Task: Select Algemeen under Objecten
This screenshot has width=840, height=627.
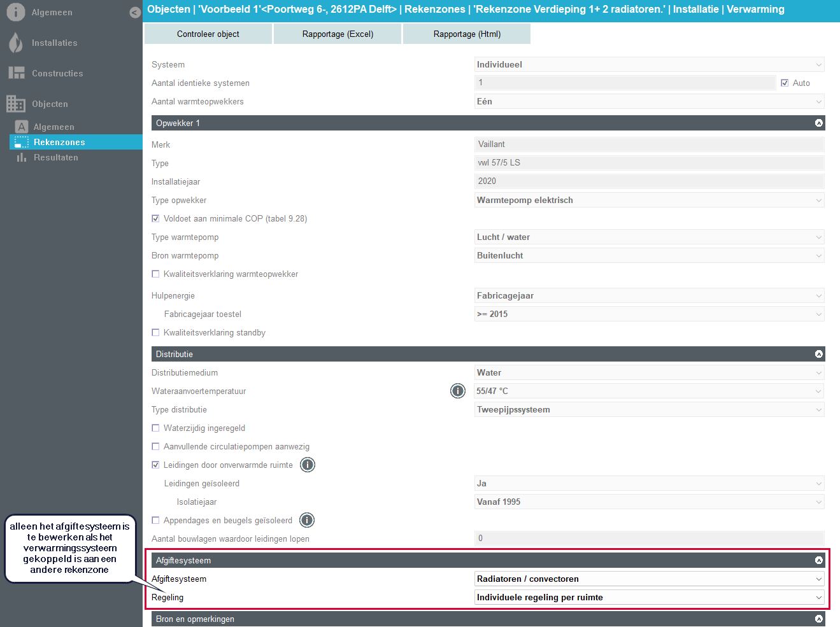Action: click(53, 127)
